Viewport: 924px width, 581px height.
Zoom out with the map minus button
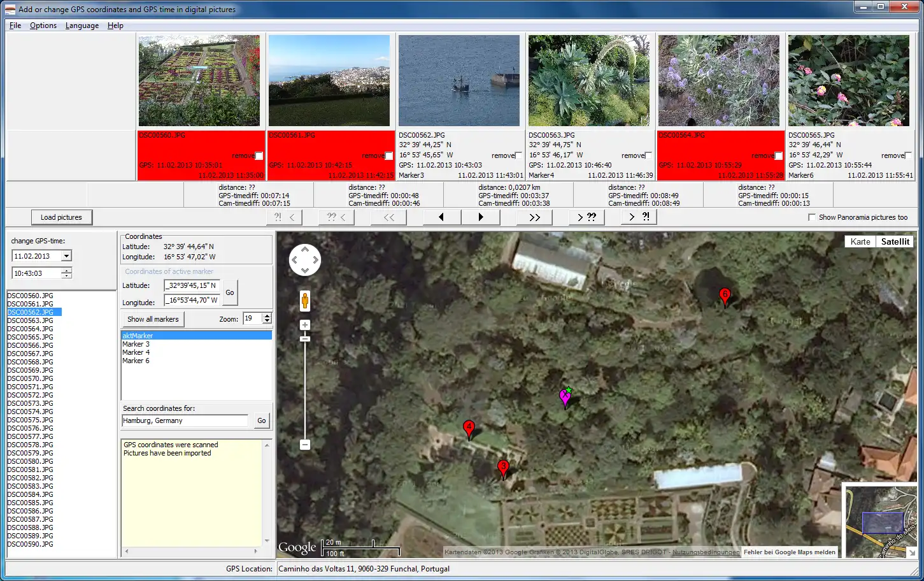[x=305, y=445]
